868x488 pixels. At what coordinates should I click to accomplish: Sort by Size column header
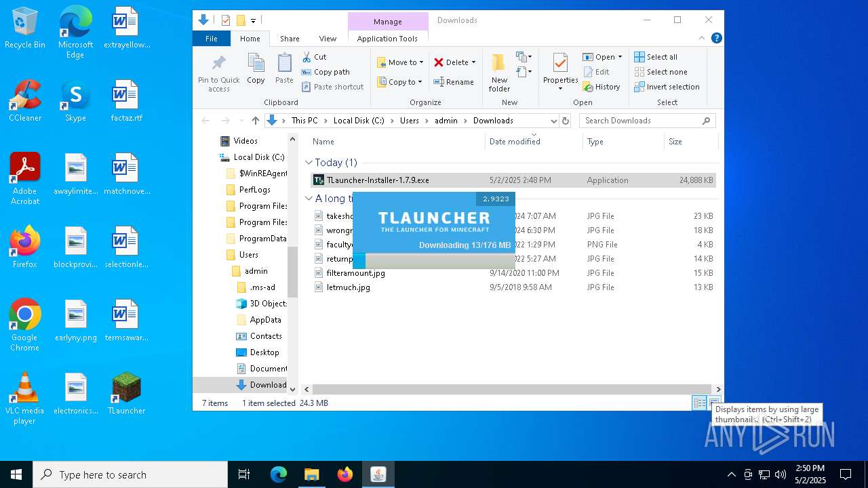coord(691,142)
